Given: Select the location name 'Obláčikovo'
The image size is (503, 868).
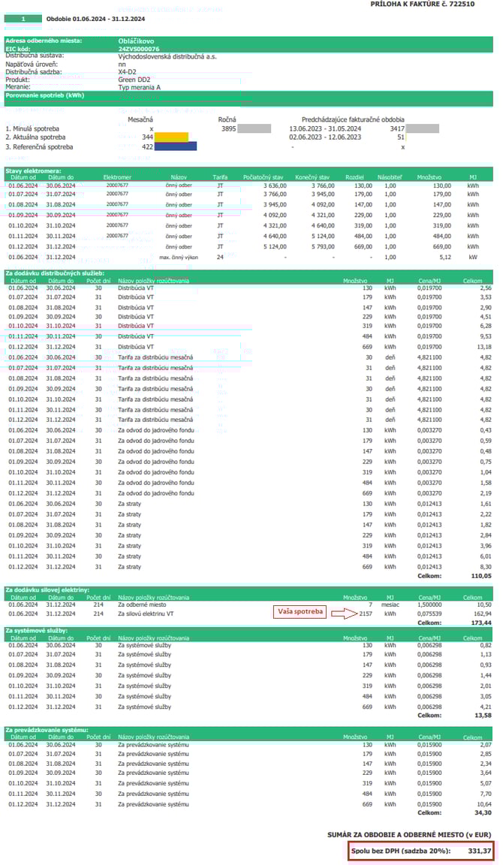Looking at the screenshot, I should click(136, 41).
